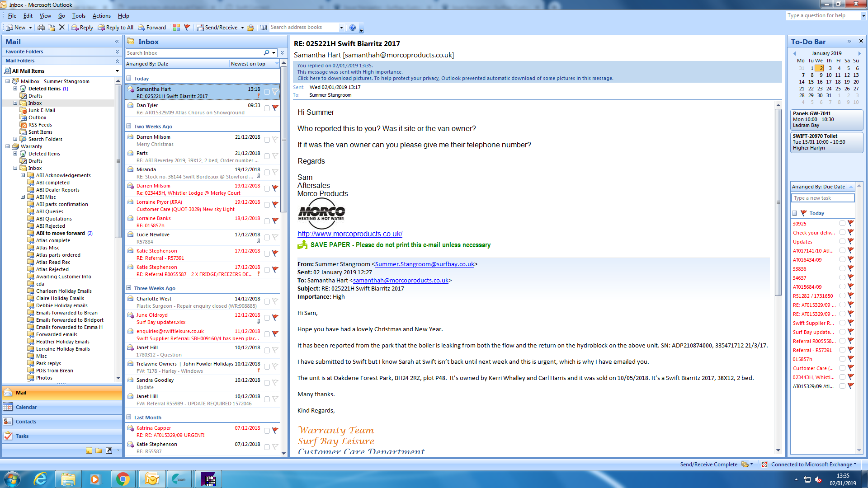The width and height of the screenshot is (868, 488).
Task: Open the Address Book icon
Action: pos(263,28)
